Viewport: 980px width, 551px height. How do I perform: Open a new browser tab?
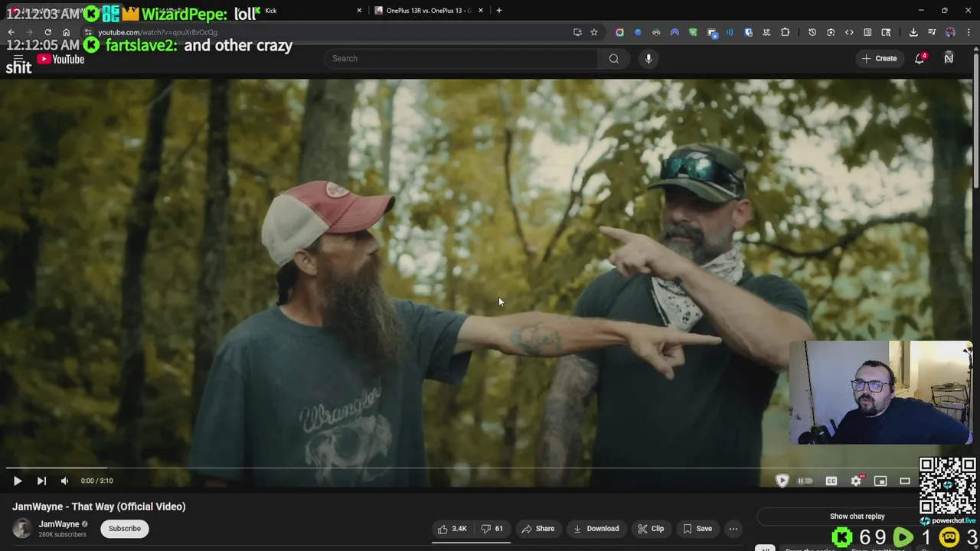coord(499,11)
